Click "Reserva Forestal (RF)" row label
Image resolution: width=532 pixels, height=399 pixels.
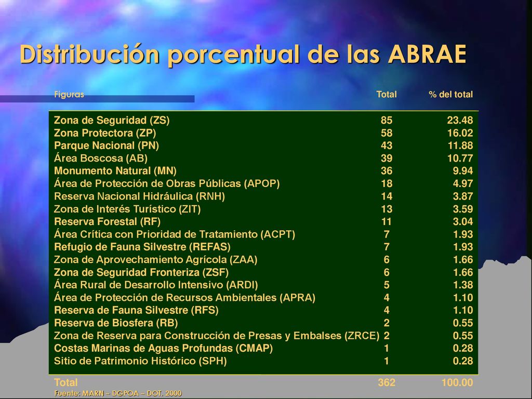[x=107, y=221]
